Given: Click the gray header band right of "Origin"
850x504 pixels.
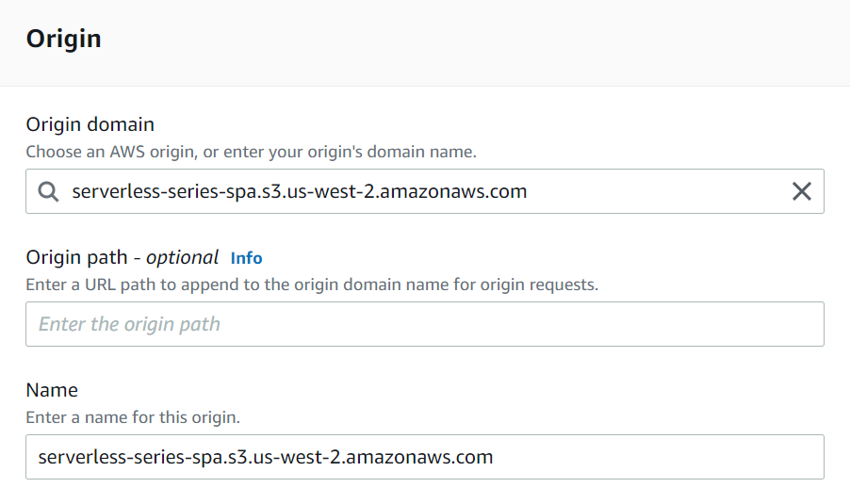Looking at the screenshot, I should point(471,40).
